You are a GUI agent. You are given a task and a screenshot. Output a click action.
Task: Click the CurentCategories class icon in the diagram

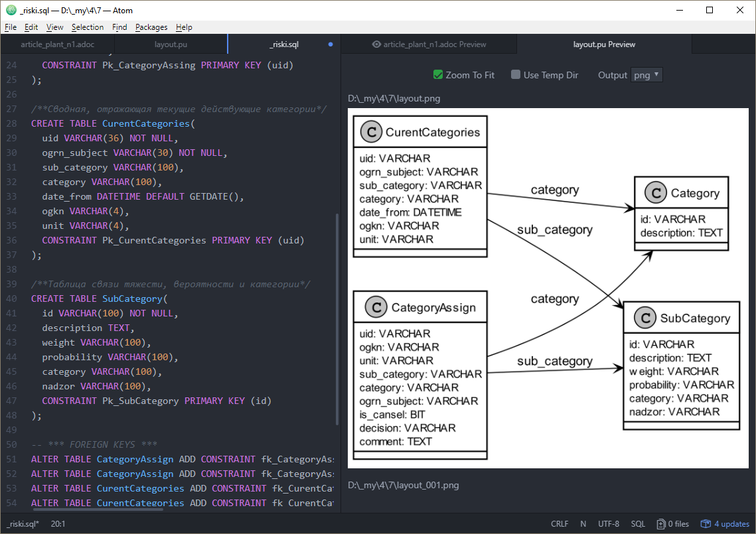[372, 132]
